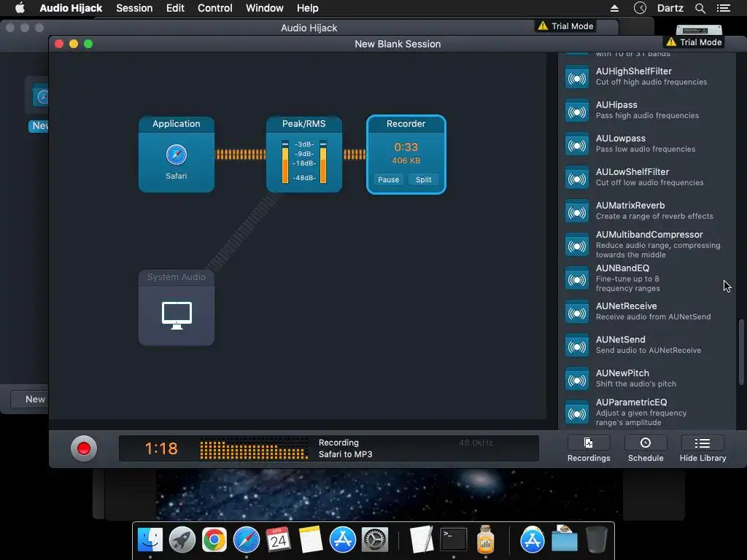747x560 pixels.
Task: Open Launchpad from the dock
Action: pos(182,540)
